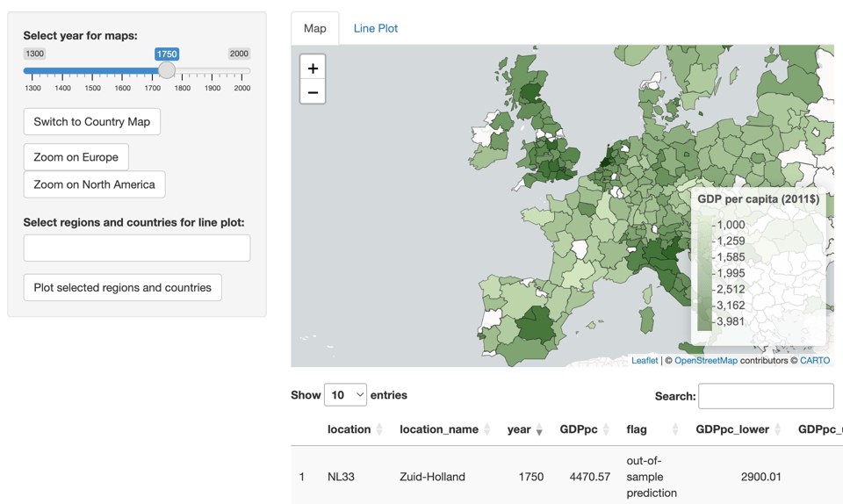The image size is (843, 504).
Task: Click the table Search input box
Action: click(766, 396)
